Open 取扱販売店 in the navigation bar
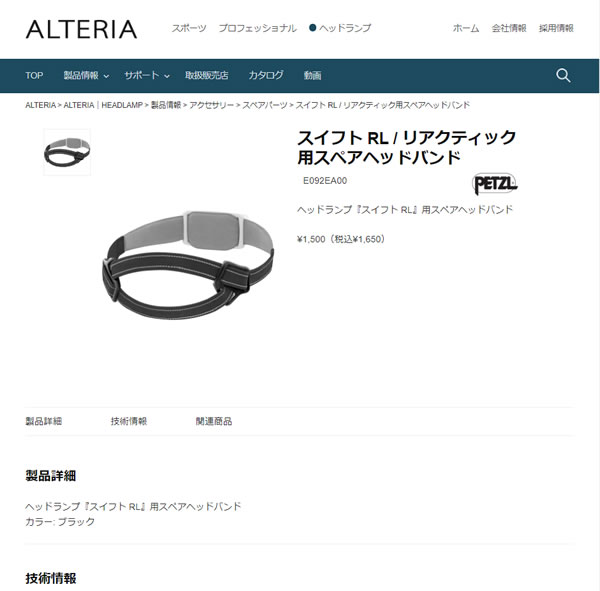Viewport: 600px width, 591px height. point(207,75)
